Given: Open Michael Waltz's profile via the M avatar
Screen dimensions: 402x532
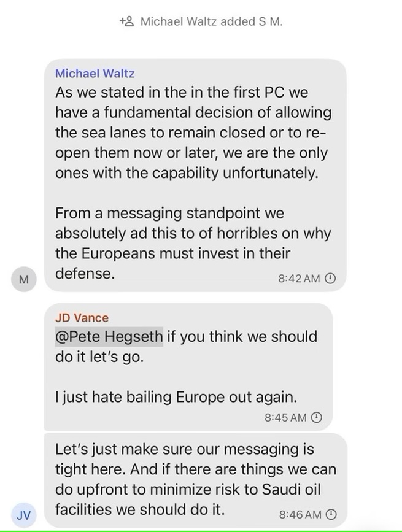Looking at the screenshot, I should 23,279.
